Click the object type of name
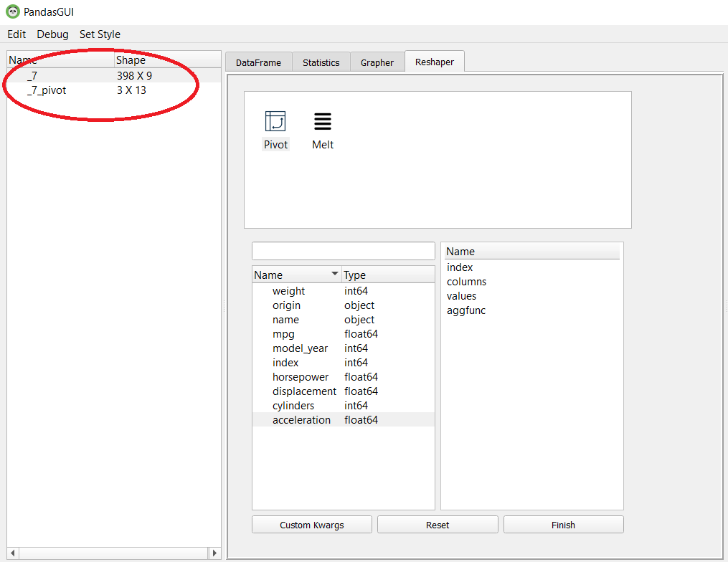 (359, 320)
